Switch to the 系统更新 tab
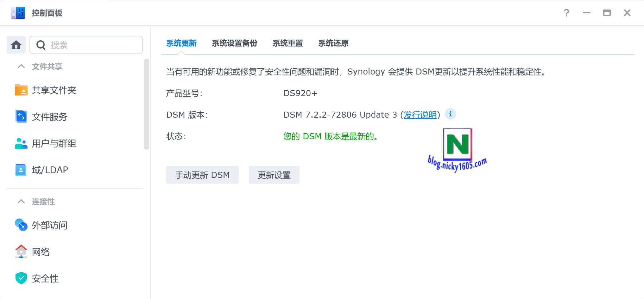Screen dimensions: 644x299 (181, 43)
